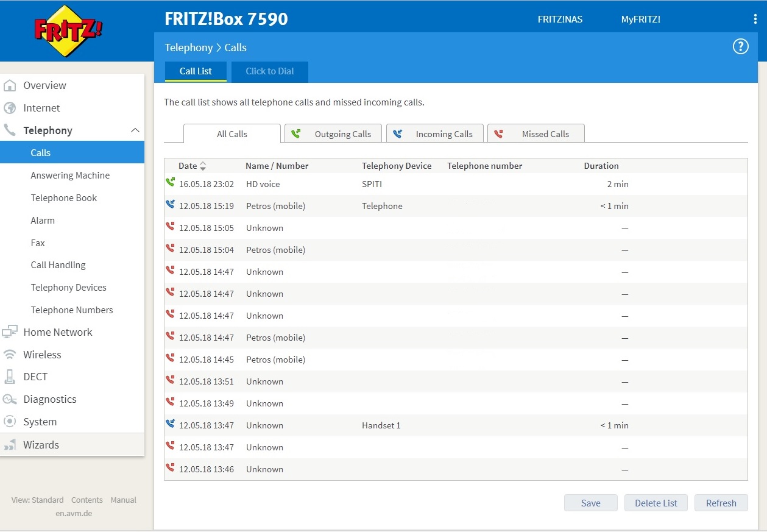Open the FRITZ!NAS link

[x=560, y=20]
